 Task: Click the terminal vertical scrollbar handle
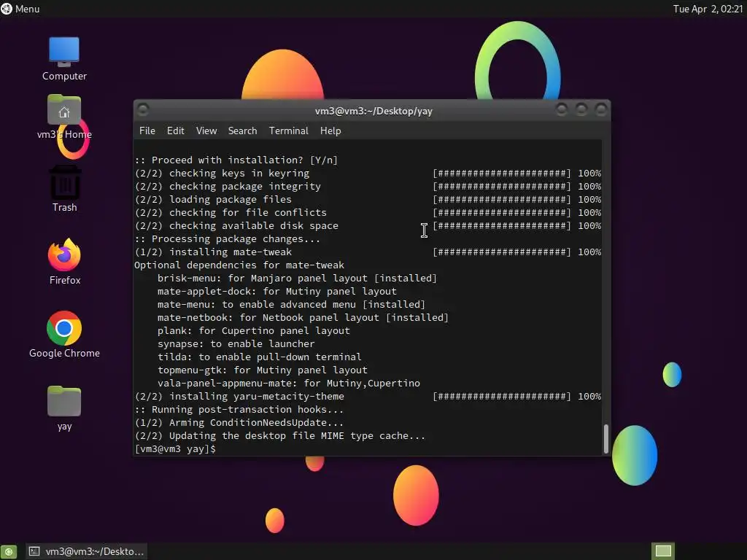tap(606, 438)
